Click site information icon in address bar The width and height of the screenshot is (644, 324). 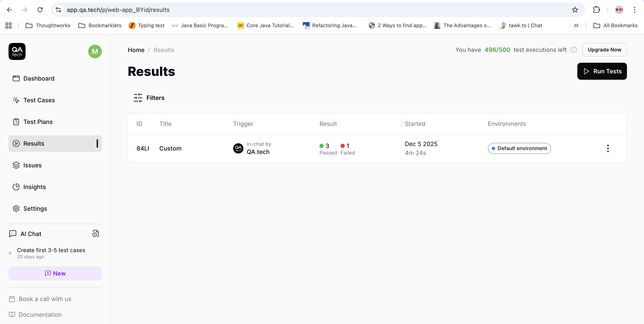coord(59,10)
